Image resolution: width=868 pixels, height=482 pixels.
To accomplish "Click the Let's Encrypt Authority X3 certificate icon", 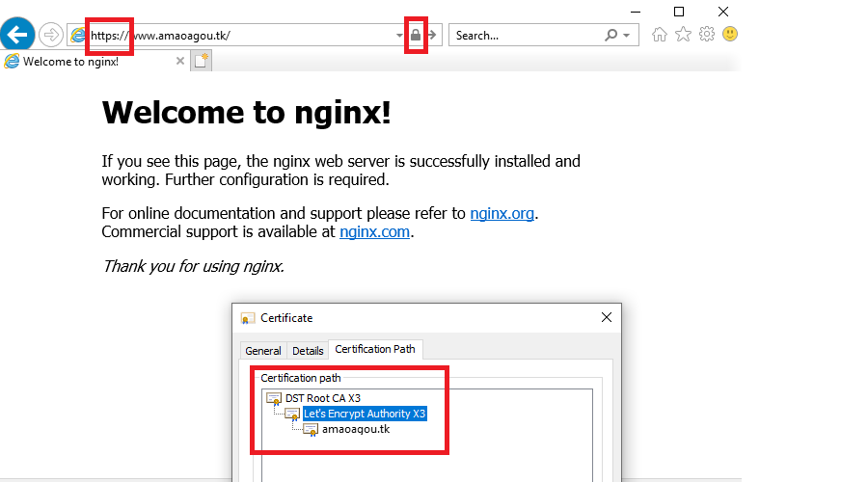I will click(292, 414).
